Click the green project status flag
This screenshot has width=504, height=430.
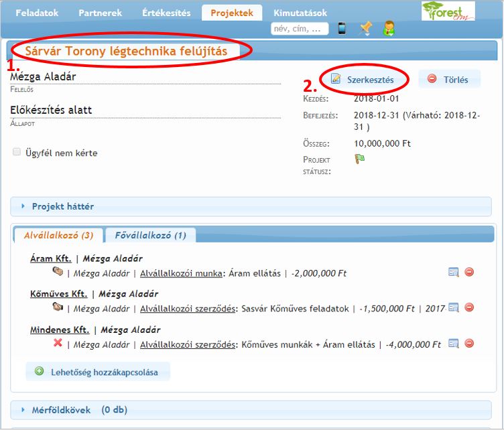(x=359, y=159)
